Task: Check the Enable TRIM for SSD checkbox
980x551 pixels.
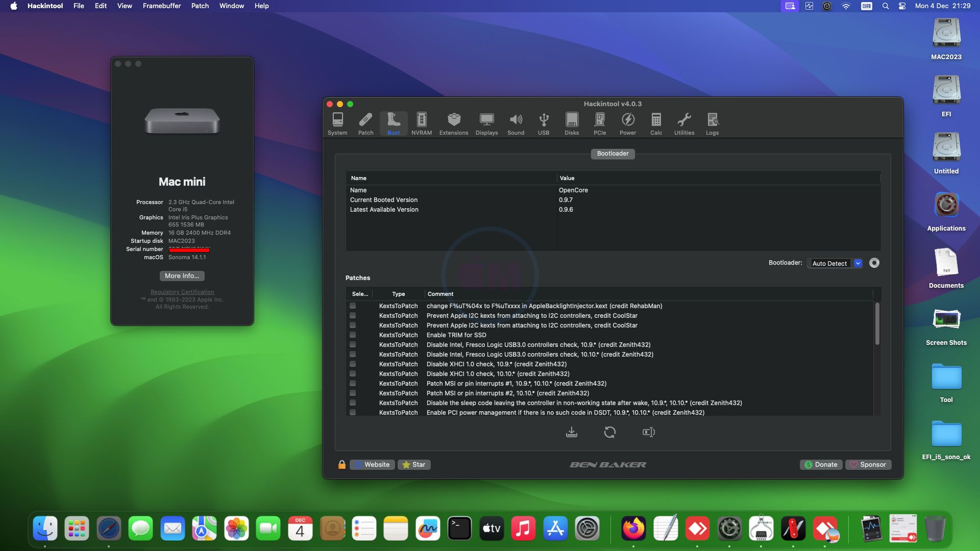Action: [x=353, y=335]
